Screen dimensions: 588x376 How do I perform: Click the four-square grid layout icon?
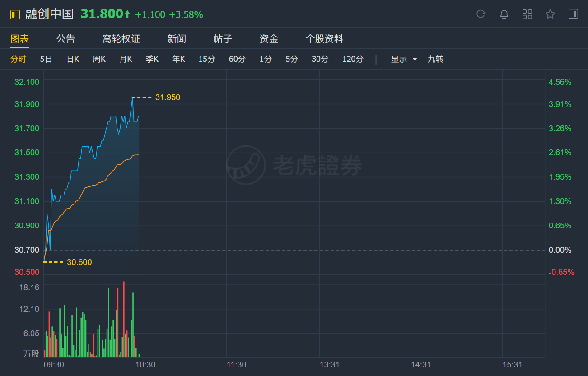(x=527, y=14)
